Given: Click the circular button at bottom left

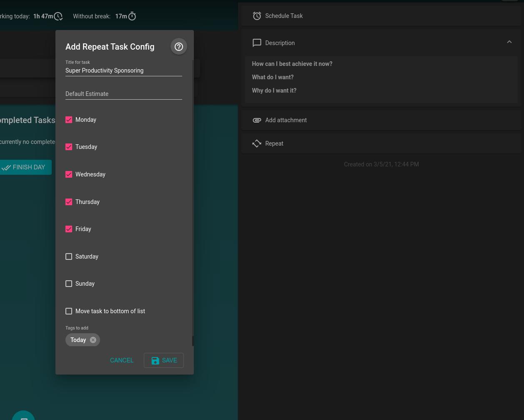Looking at the screenshot, I should [x=23, y=415].
